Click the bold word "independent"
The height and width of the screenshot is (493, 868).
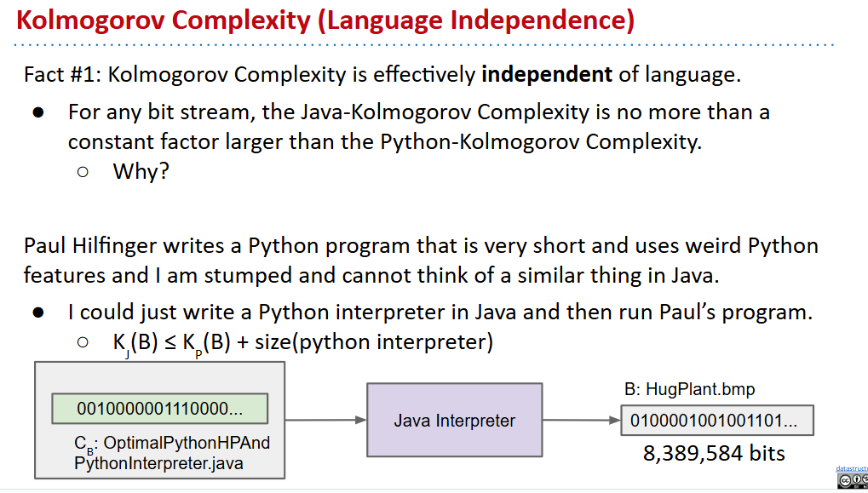tap(547, 74)
